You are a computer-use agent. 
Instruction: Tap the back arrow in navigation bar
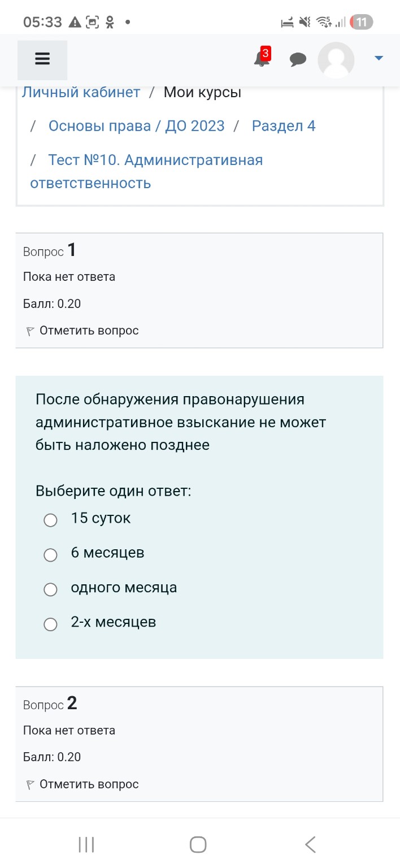coord(310,844)
